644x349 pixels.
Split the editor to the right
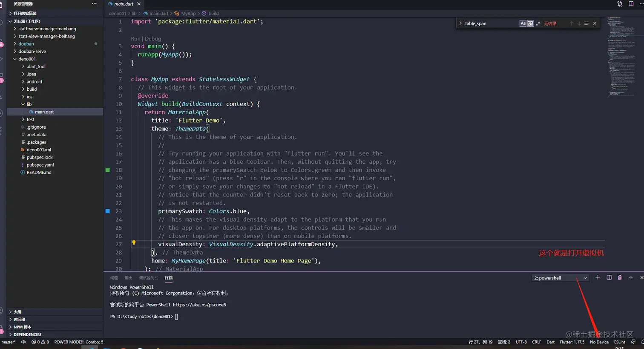pos(631,4)
